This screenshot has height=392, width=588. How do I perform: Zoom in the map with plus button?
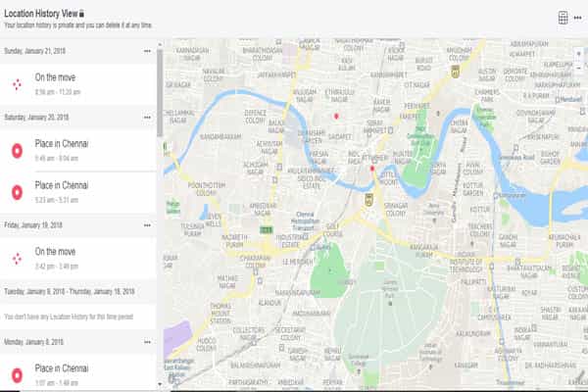point(578,54)
